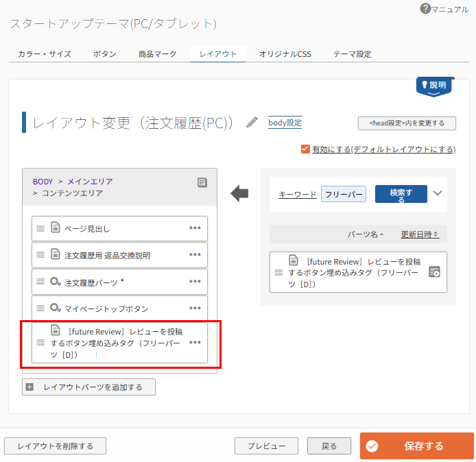Click the 戻る button
Viewport: 476px width, 462px height.
coord(329,446)
